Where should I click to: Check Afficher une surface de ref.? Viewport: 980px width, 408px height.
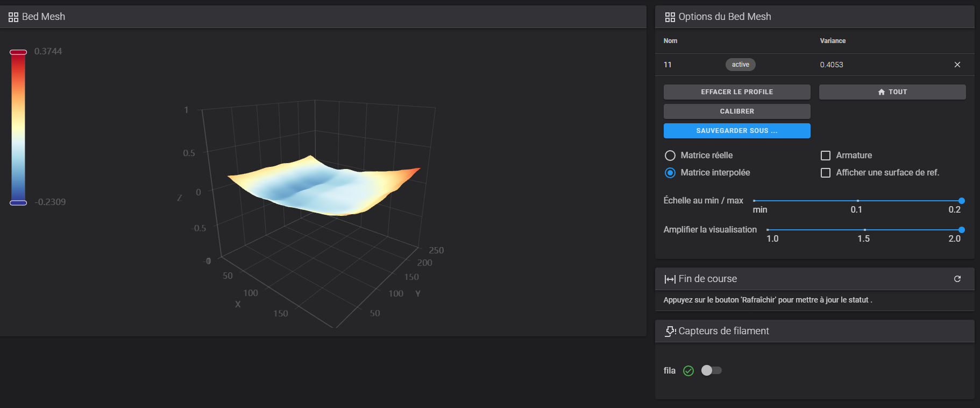[826, 173]
